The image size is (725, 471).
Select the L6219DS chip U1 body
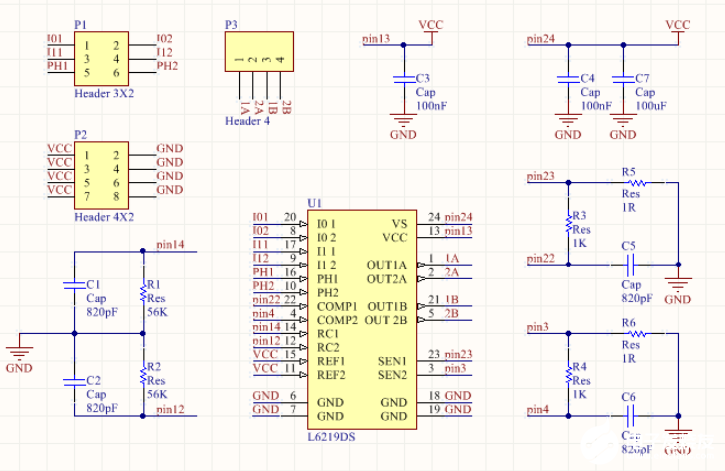pos(362,320)
